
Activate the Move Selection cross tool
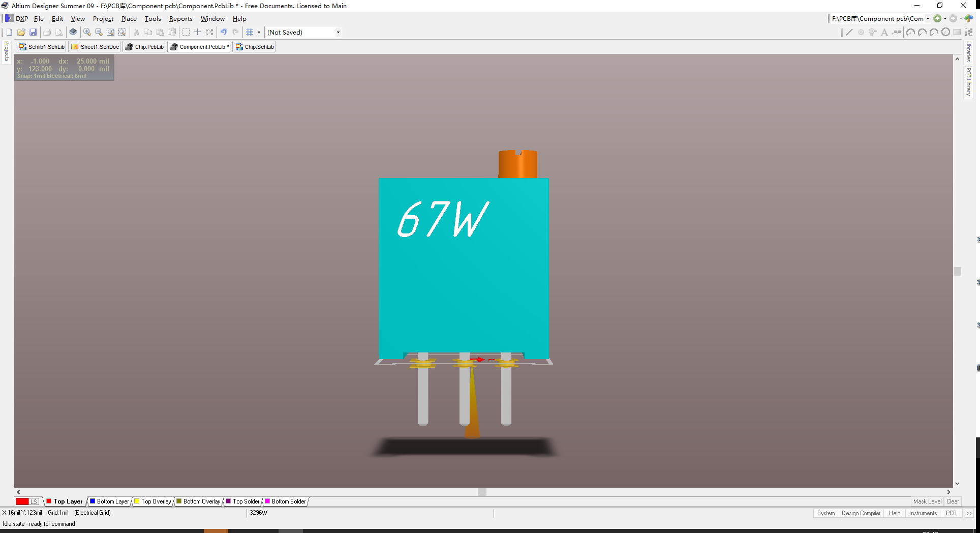[197, 32]
